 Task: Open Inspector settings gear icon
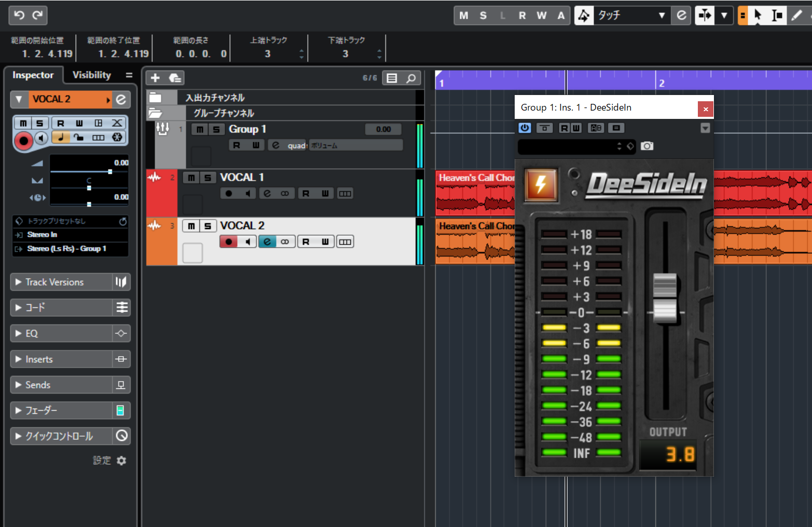coord(121,461)
